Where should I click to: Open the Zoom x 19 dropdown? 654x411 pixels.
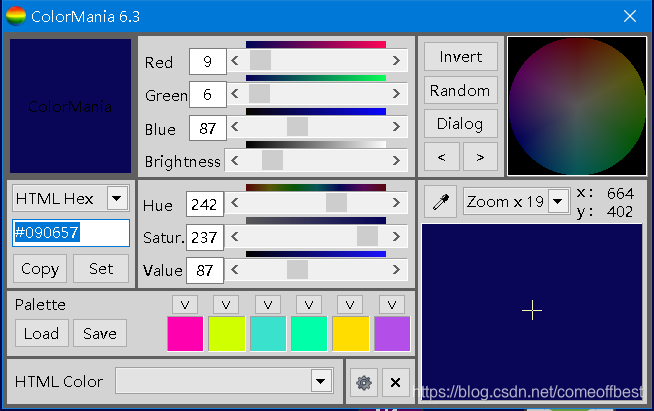pyautogui.click(x=558, y=202)
